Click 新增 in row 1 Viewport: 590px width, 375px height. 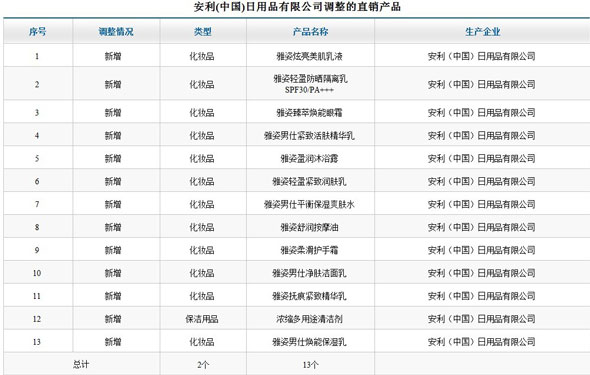(x=113, y=56)
